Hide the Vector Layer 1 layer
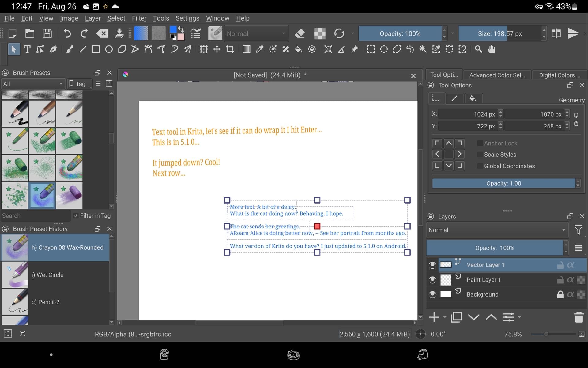The width and height of the screenshot is (588, 368). coord(432,265)
